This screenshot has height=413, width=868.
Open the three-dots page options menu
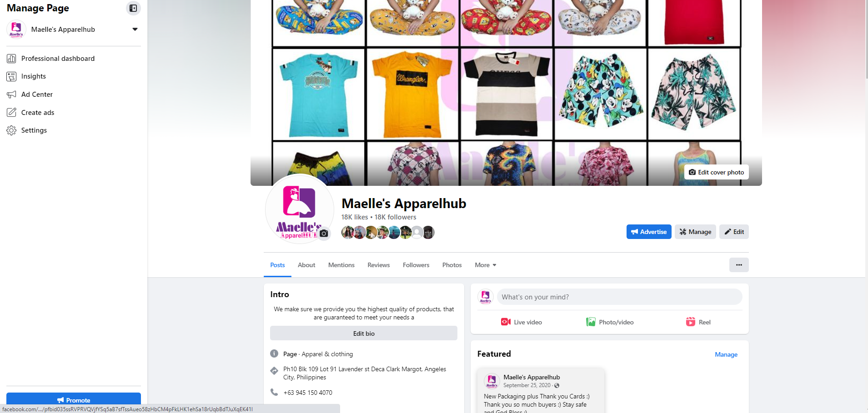tap(739, 265)
